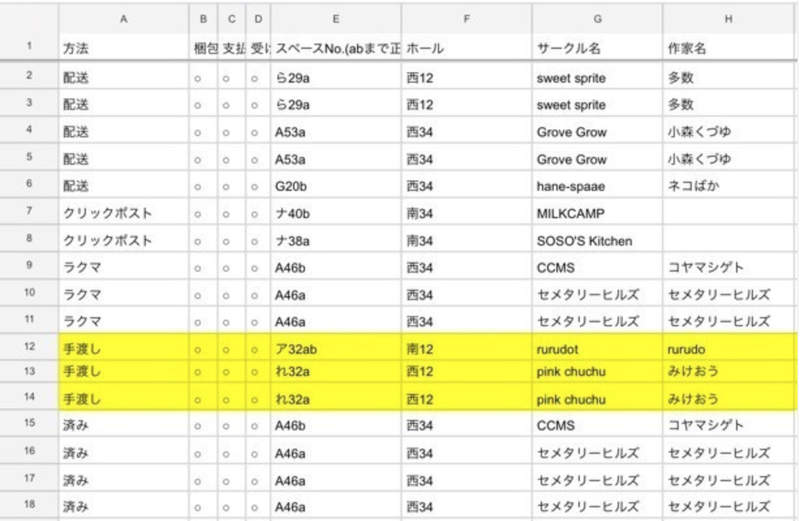
Task: Click column G header
Action: click(596, 18)
